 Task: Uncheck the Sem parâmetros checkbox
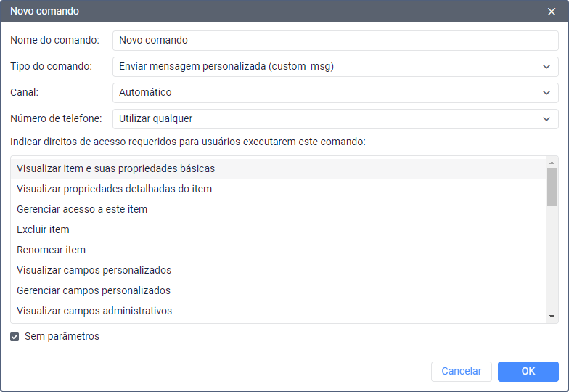click(x=15, y=337)
